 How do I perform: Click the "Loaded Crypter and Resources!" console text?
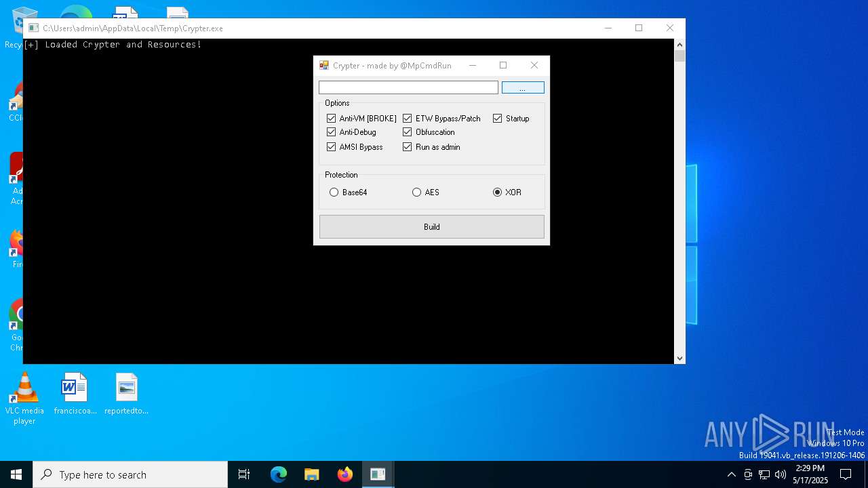[x=123, y=45]
